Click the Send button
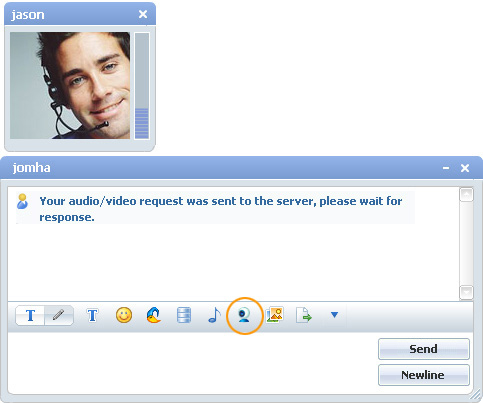This screenshot has height=403, width=483. point(424,349)
